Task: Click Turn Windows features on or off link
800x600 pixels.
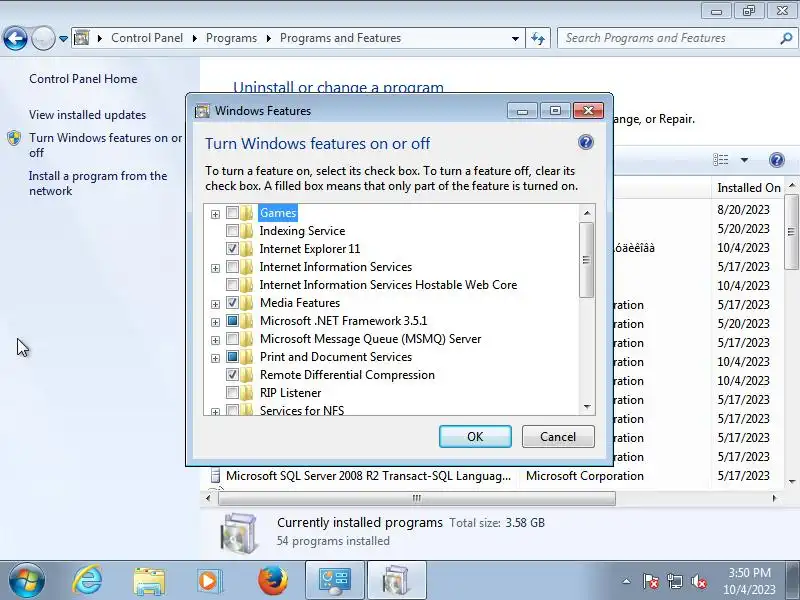Action: click(x=105, y=145)
